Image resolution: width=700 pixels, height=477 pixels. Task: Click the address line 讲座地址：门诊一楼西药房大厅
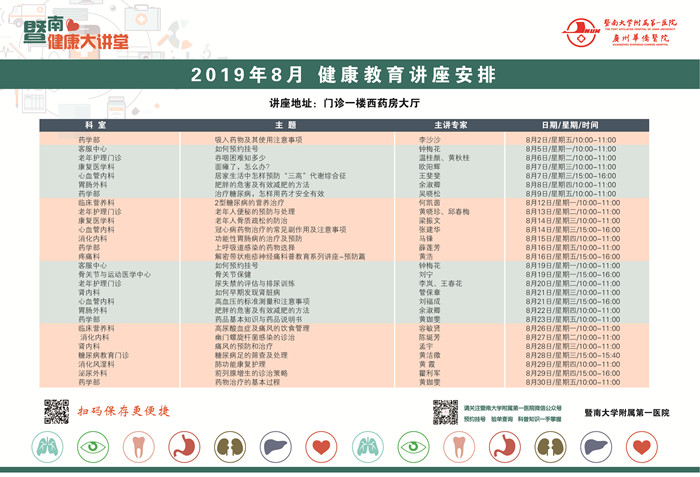click(344, 103)
